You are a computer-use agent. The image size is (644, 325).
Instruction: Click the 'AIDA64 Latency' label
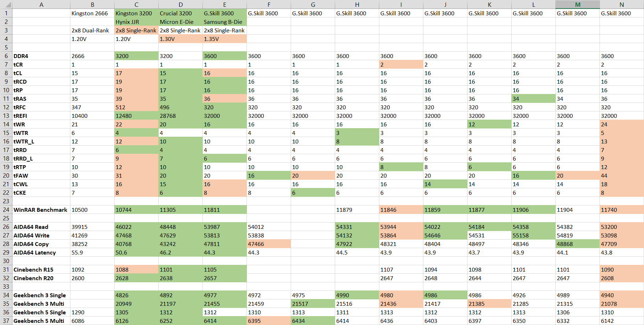pos(41,252)
